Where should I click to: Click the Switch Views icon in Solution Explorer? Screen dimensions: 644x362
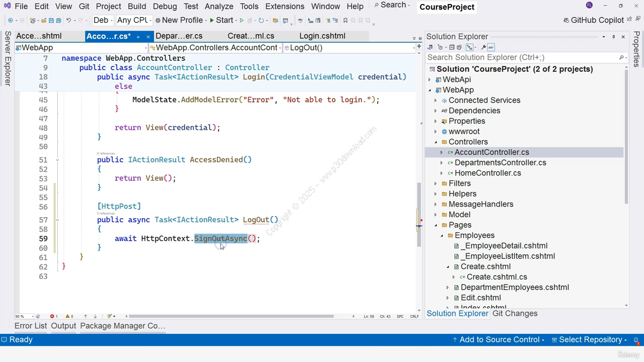pyautogui.click(x=430, y=47)
